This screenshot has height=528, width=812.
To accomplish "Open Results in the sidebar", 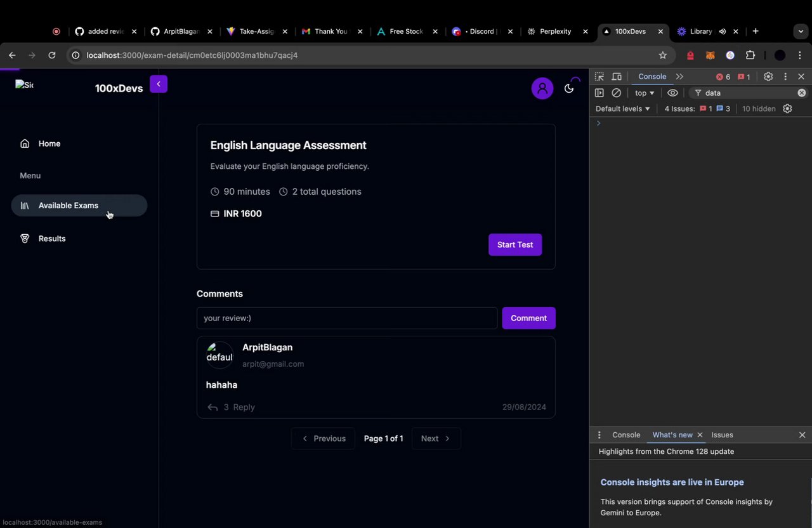I will (52, 239).
